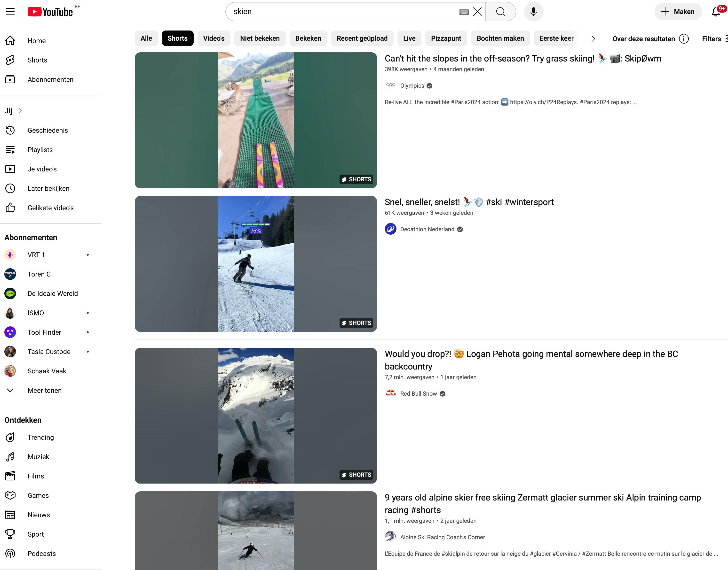Enable the Recent geüpload chip
The height and width of the screenshot is (570, 728).
(x=362, y=38)
